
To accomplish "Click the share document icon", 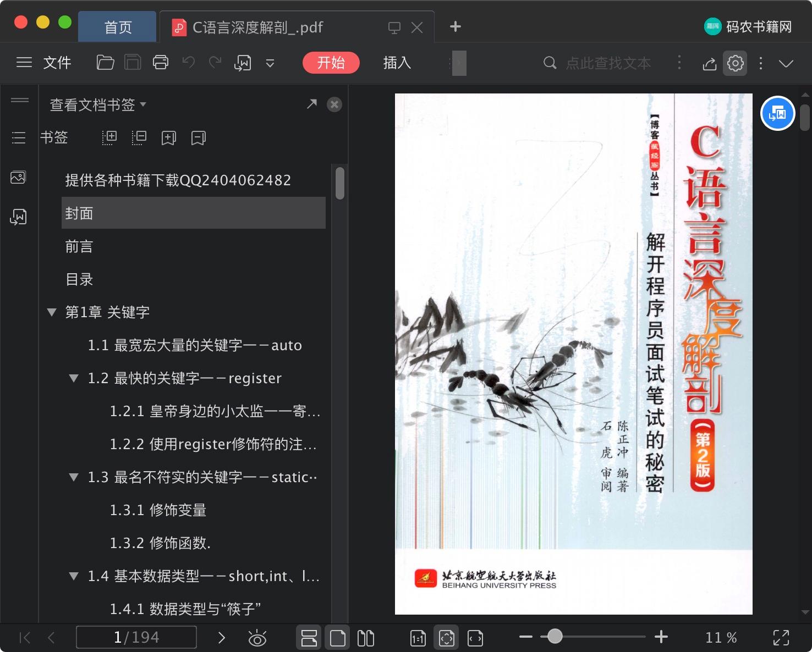I will (x=710, y=64).
